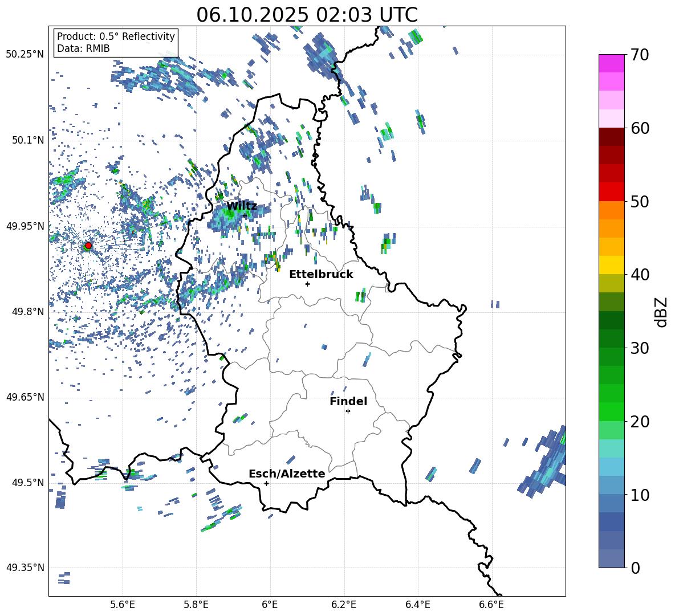Screen dimensions: 675x616
Task: Click the 6.4°E longitude label
Action: pyautogui.click(x=418, y=605)
